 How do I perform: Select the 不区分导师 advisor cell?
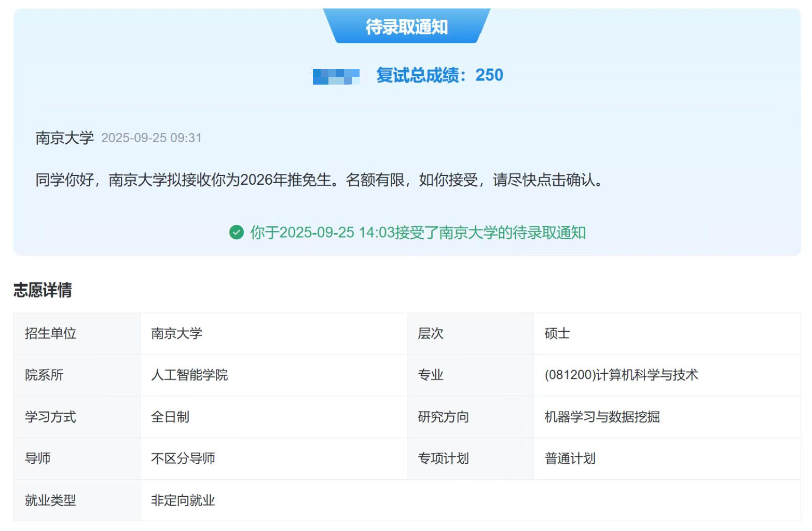pos(183,458)
